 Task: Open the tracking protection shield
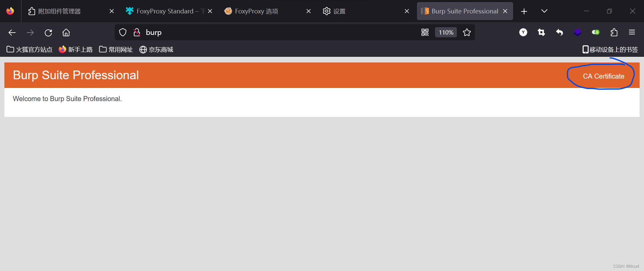(123, 32)
